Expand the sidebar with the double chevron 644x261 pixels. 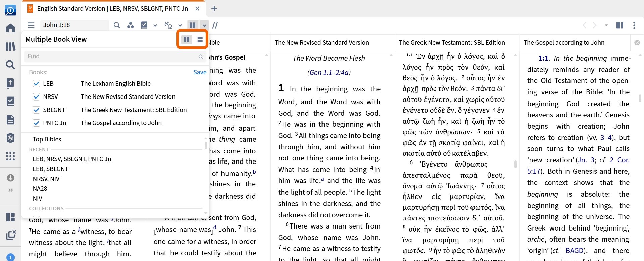click(10, 190)
